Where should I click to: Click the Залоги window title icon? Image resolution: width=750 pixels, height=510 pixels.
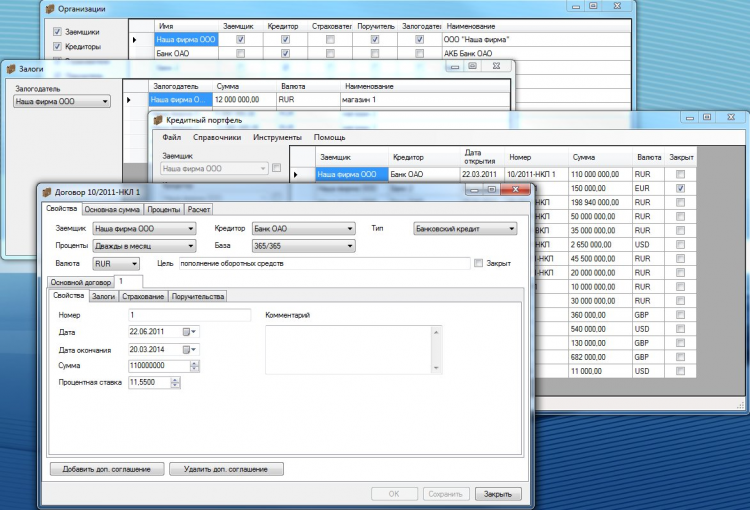[12, 69]
